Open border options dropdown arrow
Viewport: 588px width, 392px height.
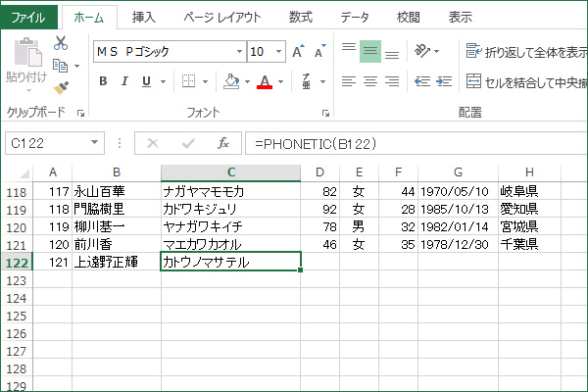[205, 81]
